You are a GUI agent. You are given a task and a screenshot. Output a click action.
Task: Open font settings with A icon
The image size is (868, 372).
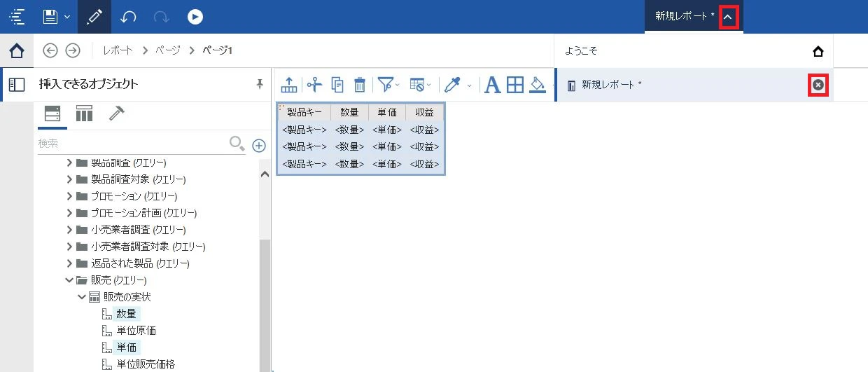coord(493,85)
